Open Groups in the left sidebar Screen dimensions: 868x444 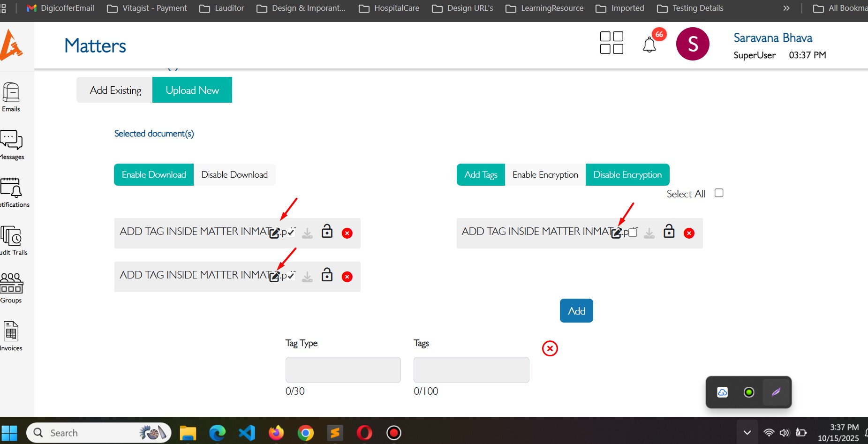coord(11,288)
